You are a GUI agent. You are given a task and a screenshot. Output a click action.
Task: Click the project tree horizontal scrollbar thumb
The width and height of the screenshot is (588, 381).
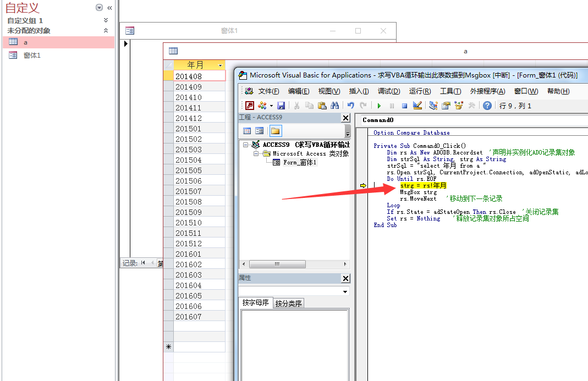coord(277,264)
